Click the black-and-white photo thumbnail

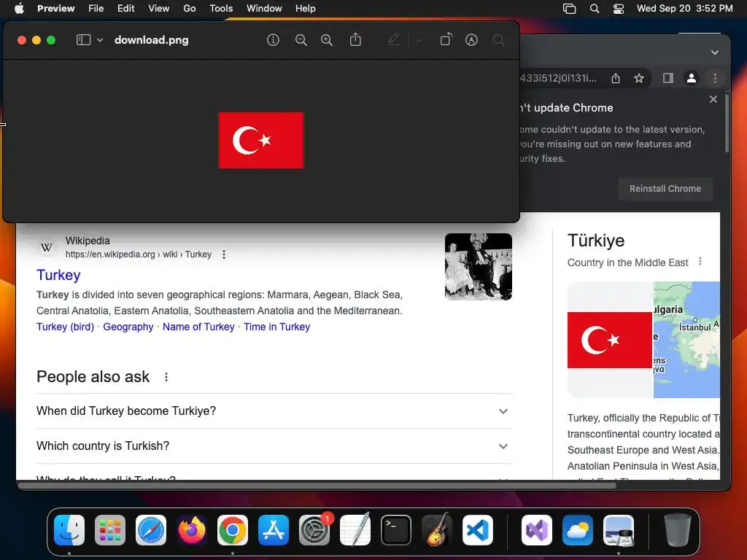point(479,267)
